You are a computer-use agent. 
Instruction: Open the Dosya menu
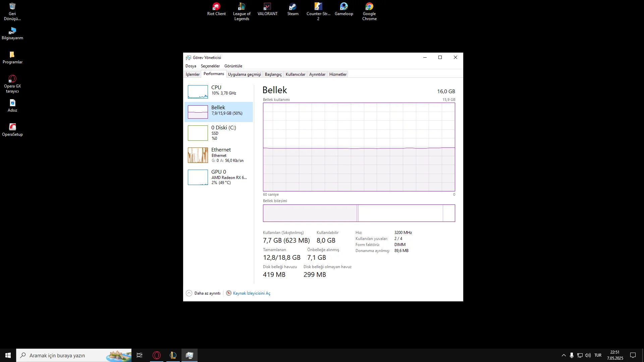coord(191,66)
